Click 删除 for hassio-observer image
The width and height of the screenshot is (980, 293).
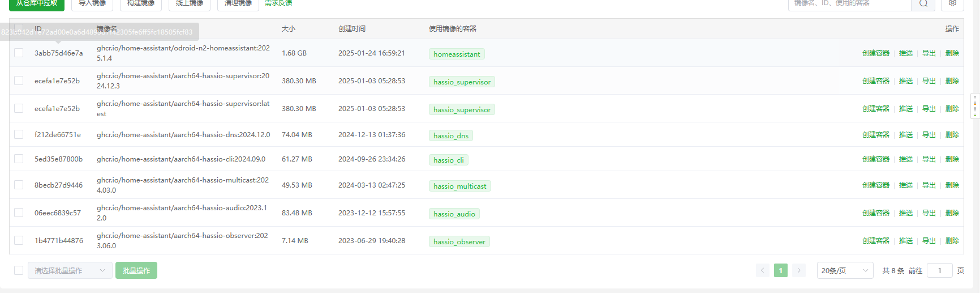(x=952, y=240)
